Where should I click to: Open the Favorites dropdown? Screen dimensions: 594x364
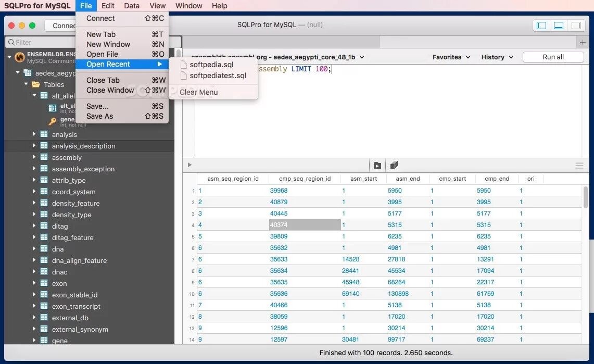(451, 57)
